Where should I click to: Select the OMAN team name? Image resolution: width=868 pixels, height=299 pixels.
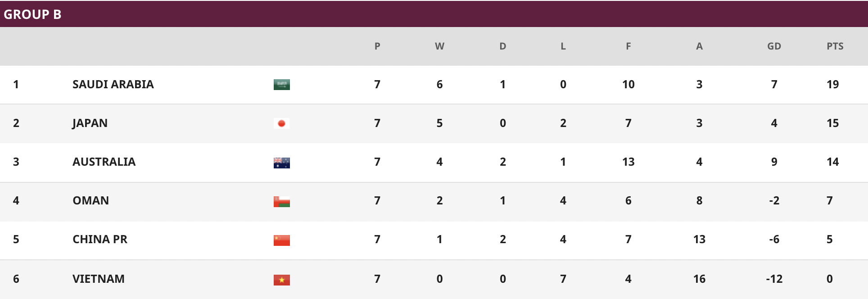pos(91,200)
